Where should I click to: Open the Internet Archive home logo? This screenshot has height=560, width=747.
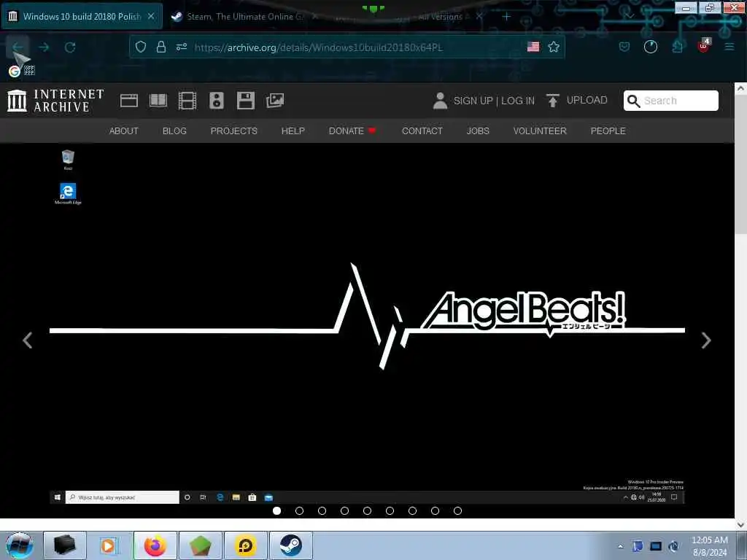coord(55,101)
